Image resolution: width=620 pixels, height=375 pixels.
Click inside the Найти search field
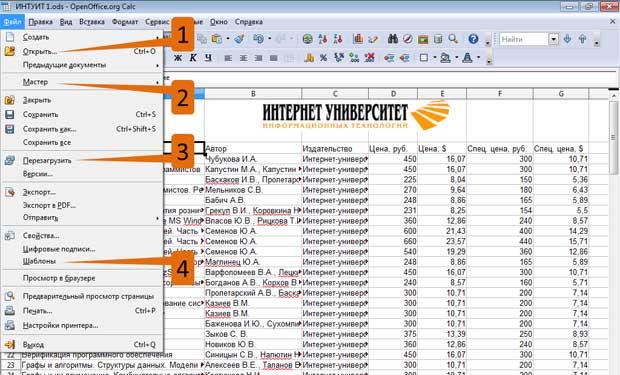524,39
